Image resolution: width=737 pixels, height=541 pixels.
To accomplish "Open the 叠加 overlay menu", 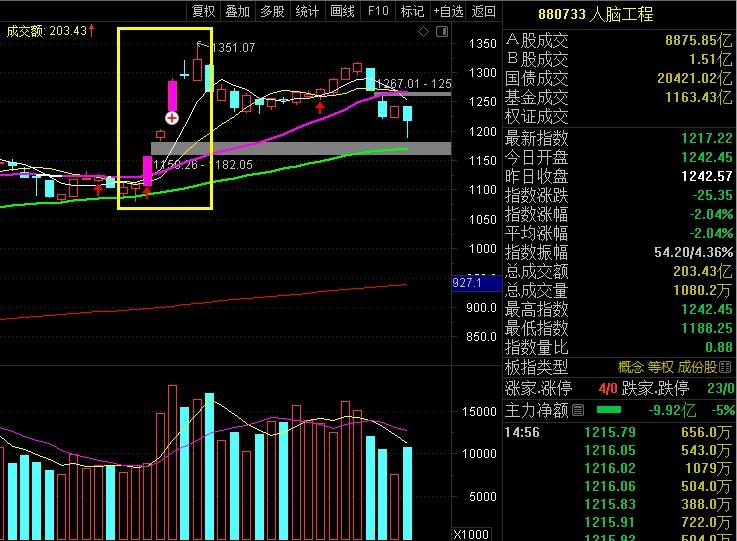I will pos(237,11).
